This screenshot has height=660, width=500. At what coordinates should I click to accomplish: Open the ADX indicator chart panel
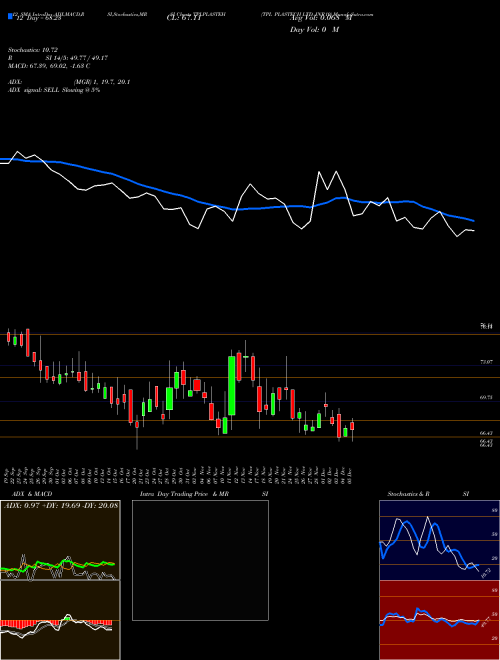(60, 540)
